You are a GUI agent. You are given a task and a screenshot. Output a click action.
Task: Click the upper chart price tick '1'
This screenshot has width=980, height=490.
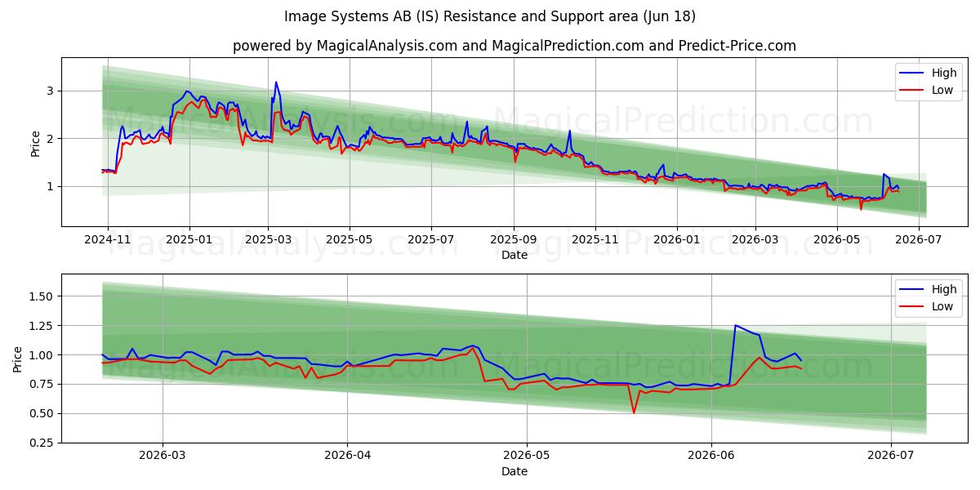(x=50, y=186)
